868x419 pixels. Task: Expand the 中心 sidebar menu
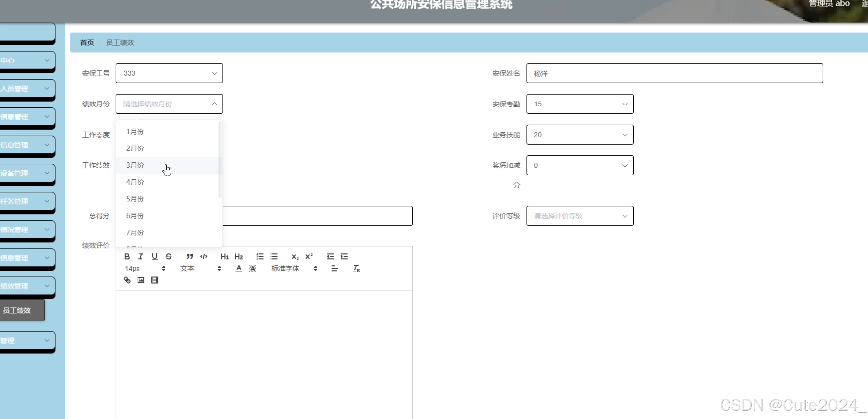point(27,60)
